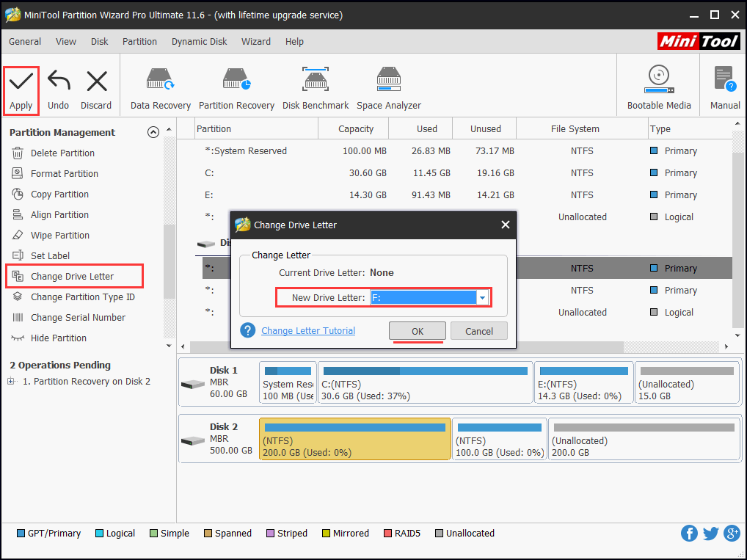The image size is (747, 560).
Task: Click the Undo arrow icon
Action: [59, 81]
